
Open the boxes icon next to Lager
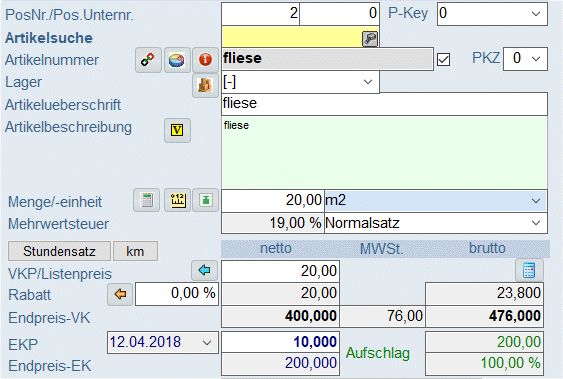205,85
